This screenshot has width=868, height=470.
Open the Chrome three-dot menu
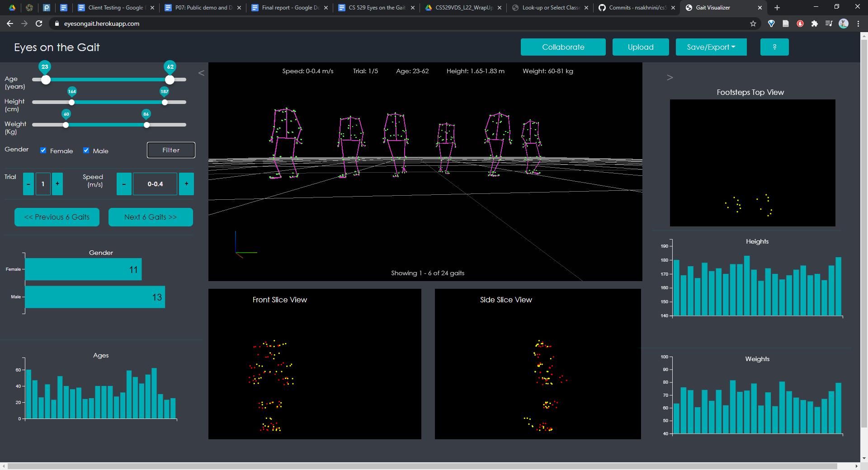[858, 23]
